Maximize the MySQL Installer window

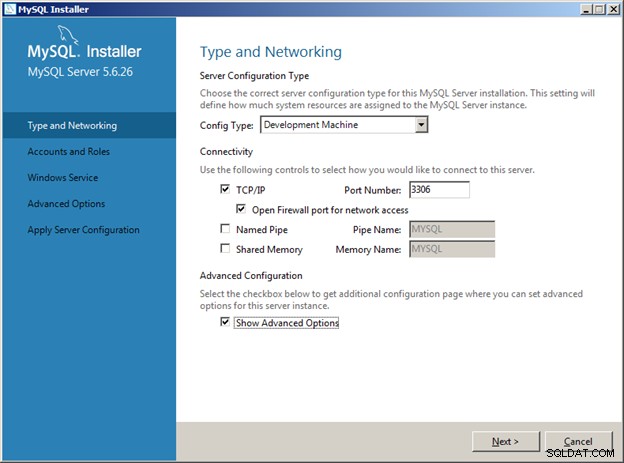(600, 9)
